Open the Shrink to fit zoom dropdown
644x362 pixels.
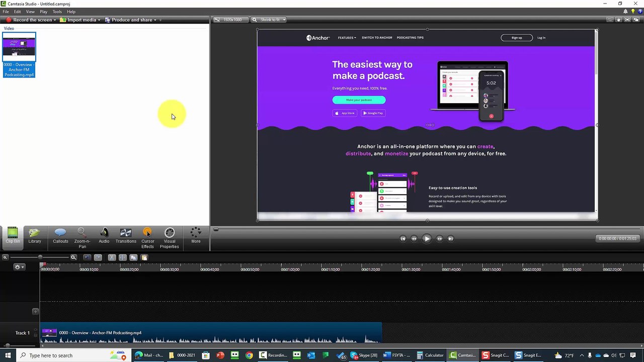[x=269, y=20]
